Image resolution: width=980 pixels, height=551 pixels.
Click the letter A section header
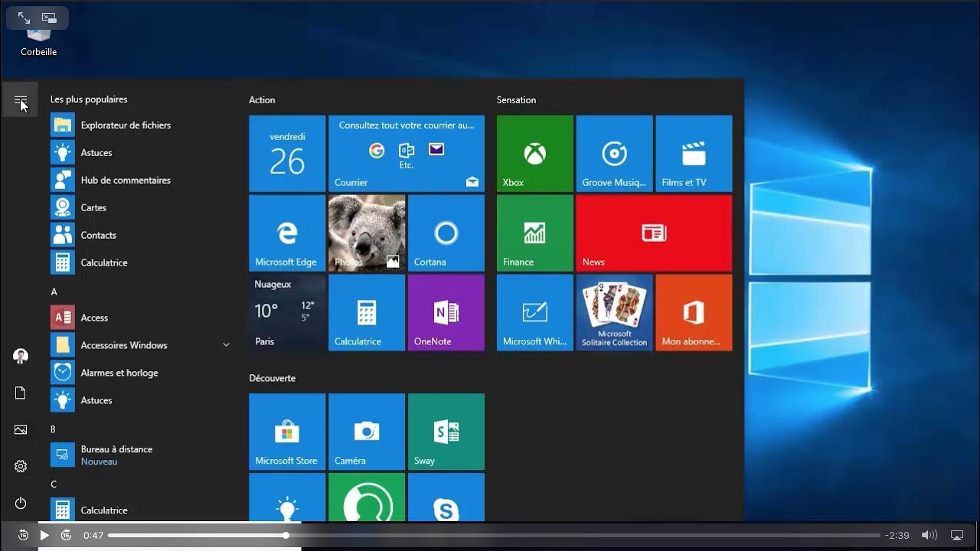click(54, 292)
